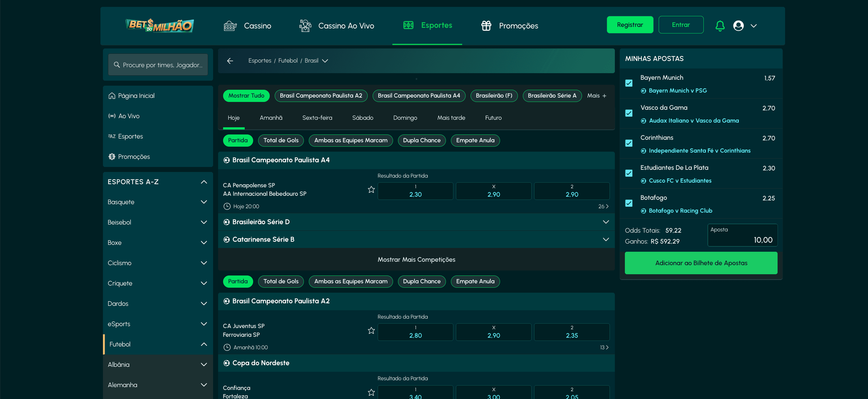This screenshot has height=399, width=868.
Task: Click the A-Z icon beside Esportes
Action: [x=111, y=136]
